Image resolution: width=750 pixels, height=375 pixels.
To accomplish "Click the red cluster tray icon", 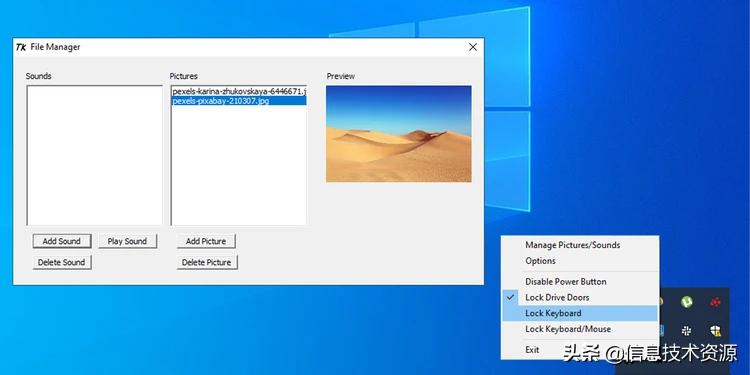I will click(x=715, y=302).
